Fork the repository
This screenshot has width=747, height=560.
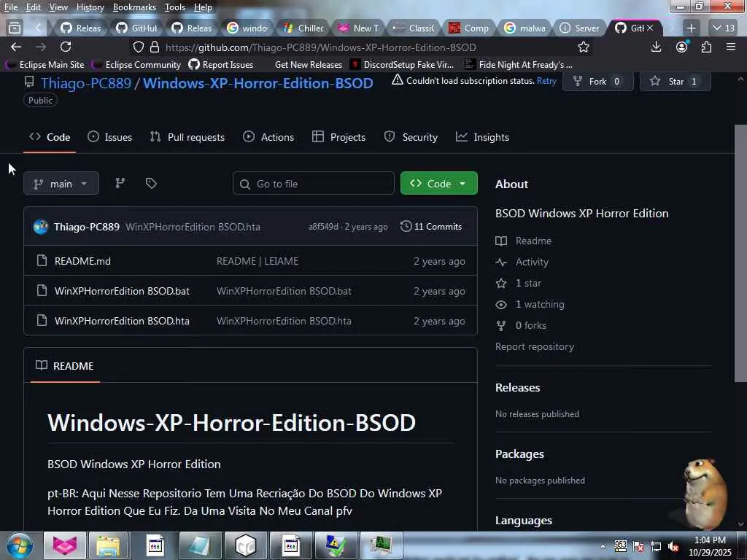[598, 82]
